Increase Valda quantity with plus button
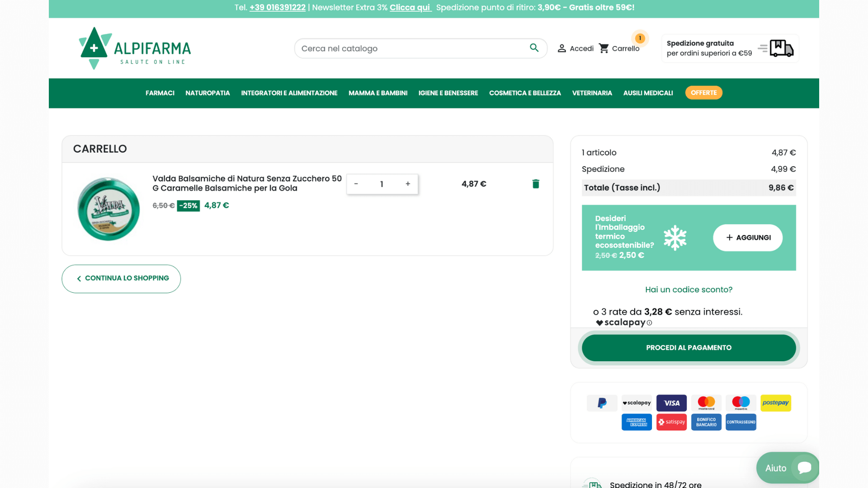The image size is (868, 488). [x=408, y=184]
